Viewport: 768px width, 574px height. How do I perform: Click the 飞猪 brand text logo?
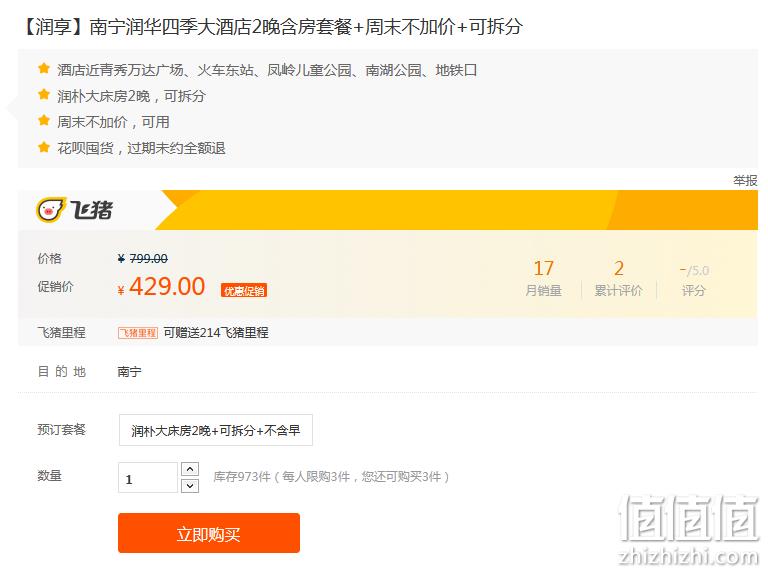coord(92,210)
